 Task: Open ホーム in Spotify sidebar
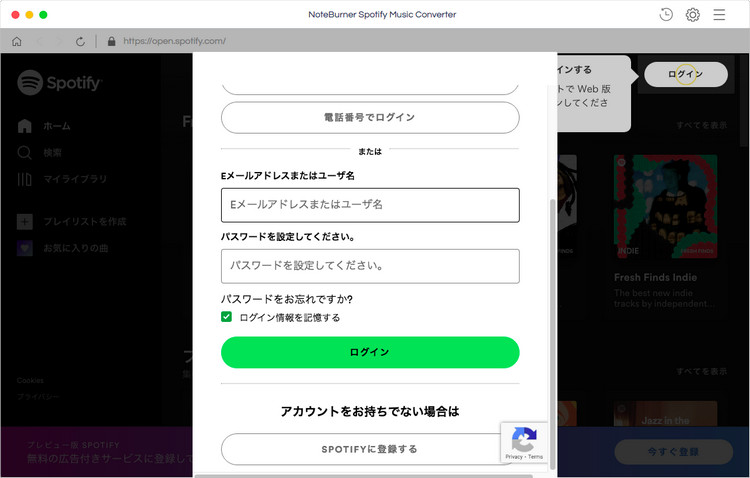point(44,126)
